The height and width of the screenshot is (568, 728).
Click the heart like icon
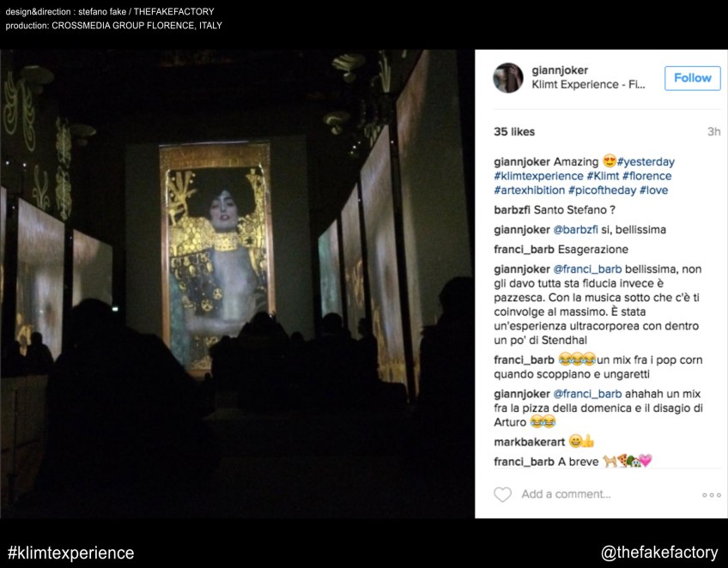tap(502, 494)
